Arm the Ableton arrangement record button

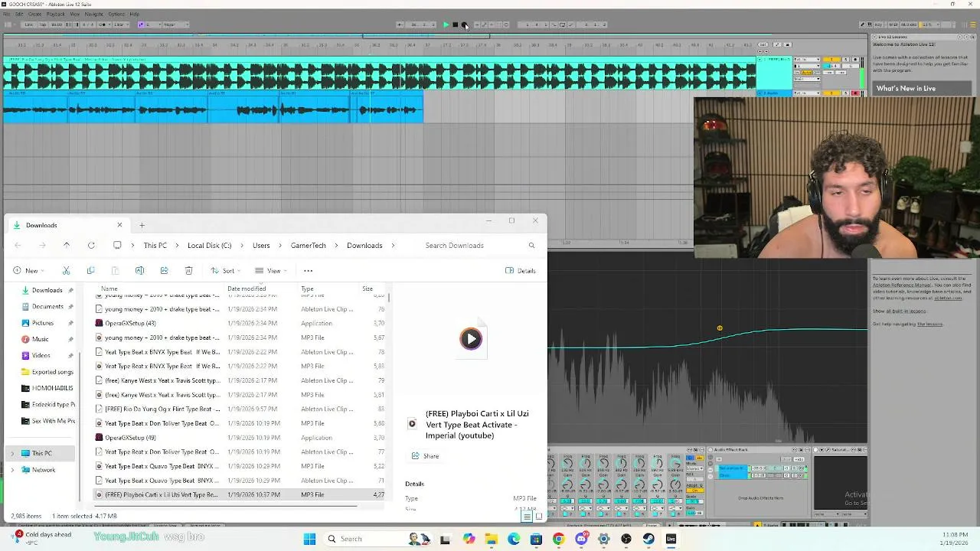(464, 24)
